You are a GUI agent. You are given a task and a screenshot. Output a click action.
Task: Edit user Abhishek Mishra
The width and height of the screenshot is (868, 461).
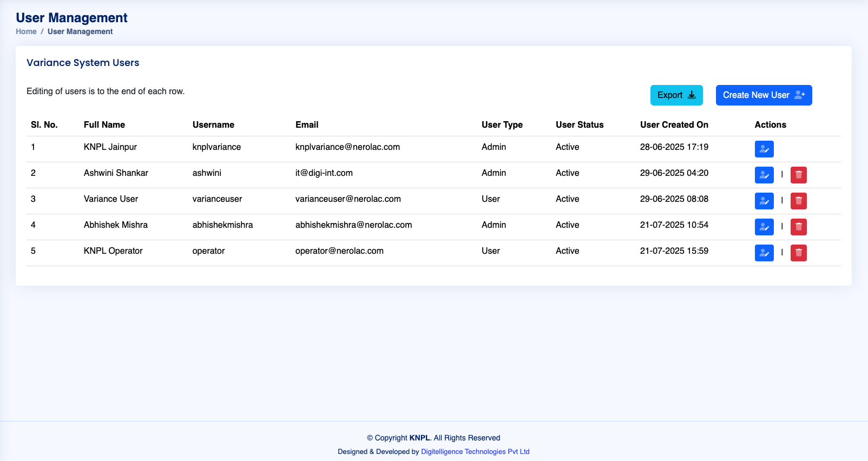coord(764,227)
